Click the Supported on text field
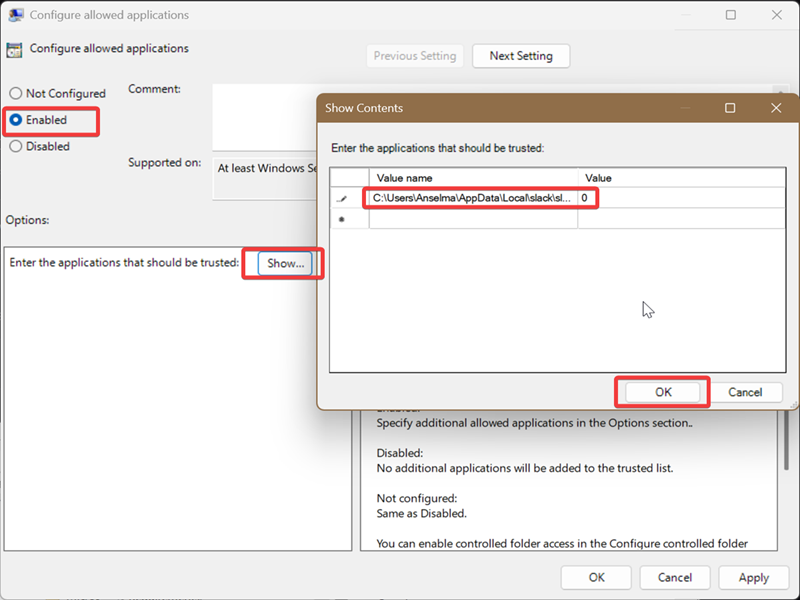800x600 pixels. point(264,180)
